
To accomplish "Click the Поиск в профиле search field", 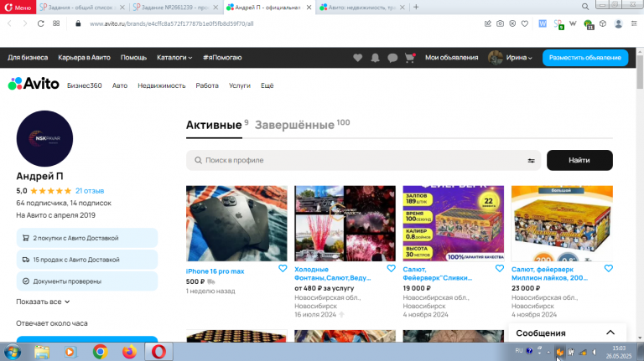I will click(363, 161).
